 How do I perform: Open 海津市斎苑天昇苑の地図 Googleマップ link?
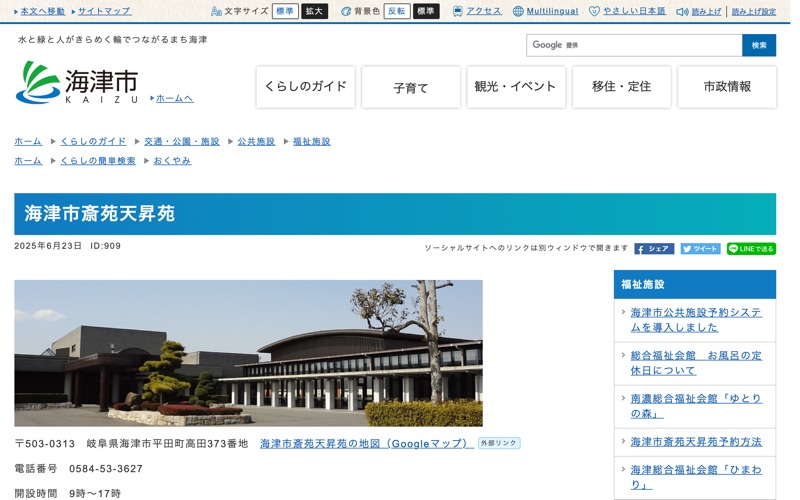point(366,443)
